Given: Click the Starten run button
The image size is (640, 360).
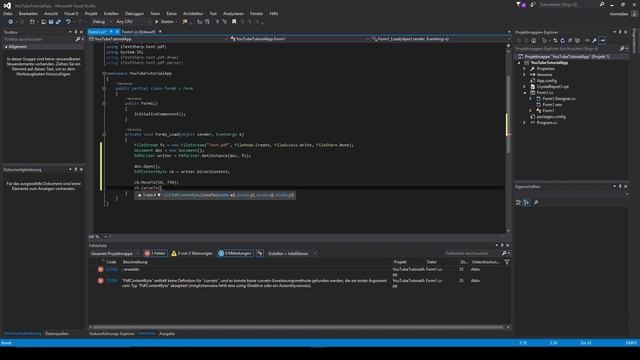Looking at the screenshot, I should [164, 22].
